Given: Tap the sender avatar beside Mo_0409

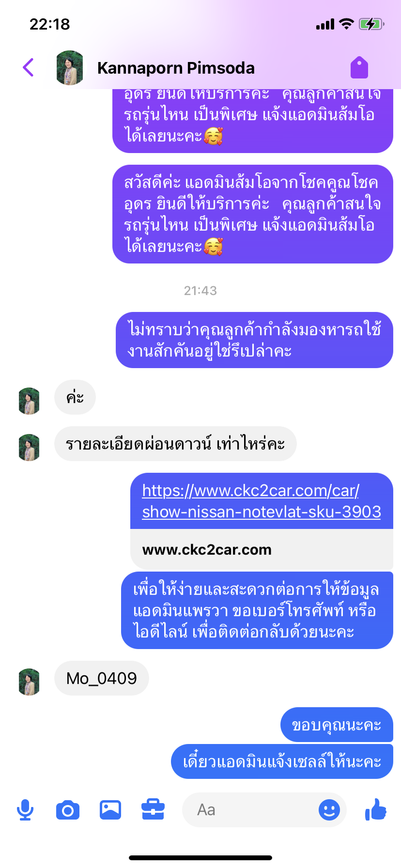Looking at the screenshot, I should click(29, 682).
